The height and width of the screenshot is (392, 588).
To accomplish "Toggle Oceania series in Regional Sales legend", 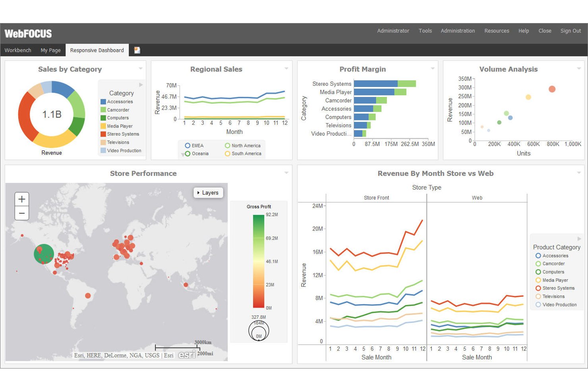I will (x=197, y=154).
